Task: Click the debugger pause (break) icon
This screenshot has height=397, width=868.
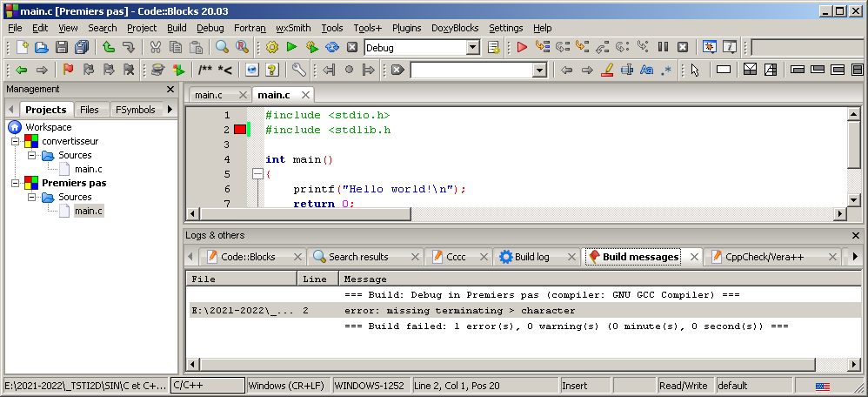Action: tap(664, 48)
